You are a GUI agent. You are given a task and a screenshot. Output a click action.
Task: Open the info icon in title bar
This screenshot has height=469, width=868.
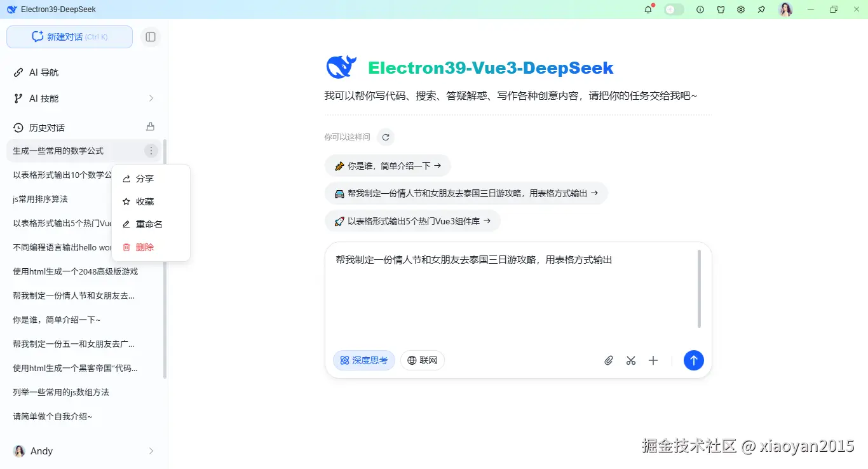point(700,9)
